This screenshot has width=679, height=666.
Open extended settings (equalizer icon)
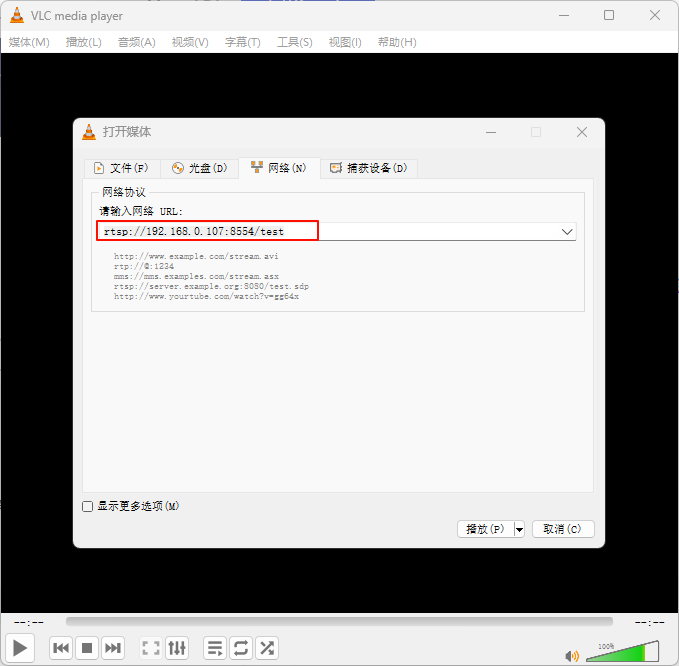[177, 648]
